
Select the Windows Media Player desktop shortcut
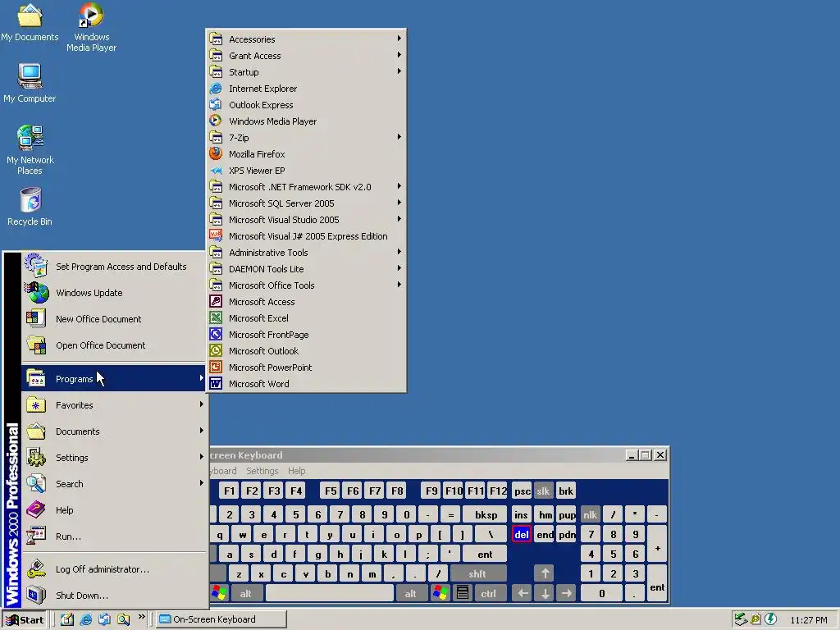point(91,27)
